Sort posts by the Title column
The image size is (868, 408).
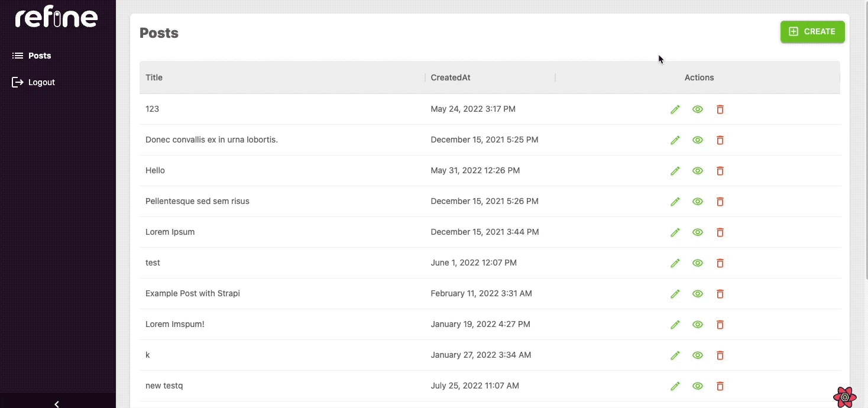pos(154,77)
